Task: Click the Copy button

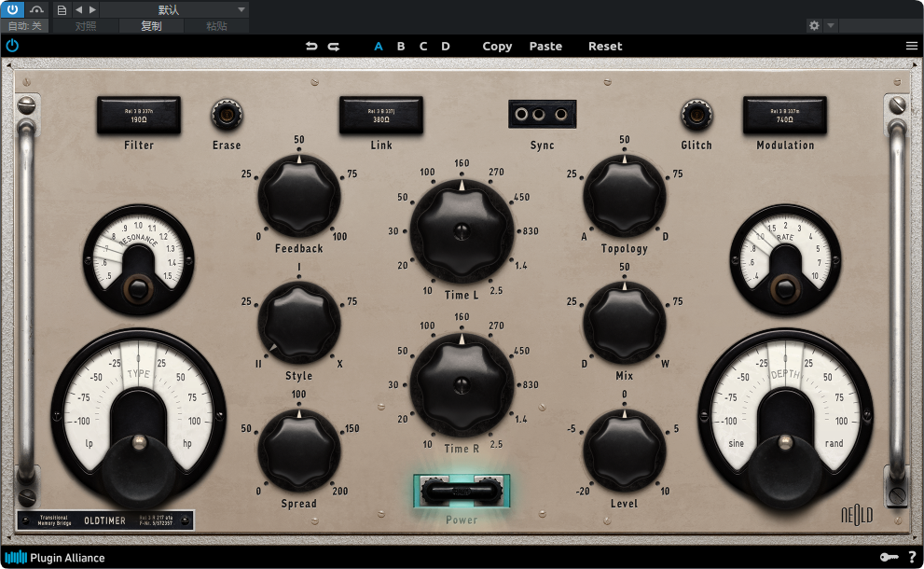Action: (x=497, y=46)
